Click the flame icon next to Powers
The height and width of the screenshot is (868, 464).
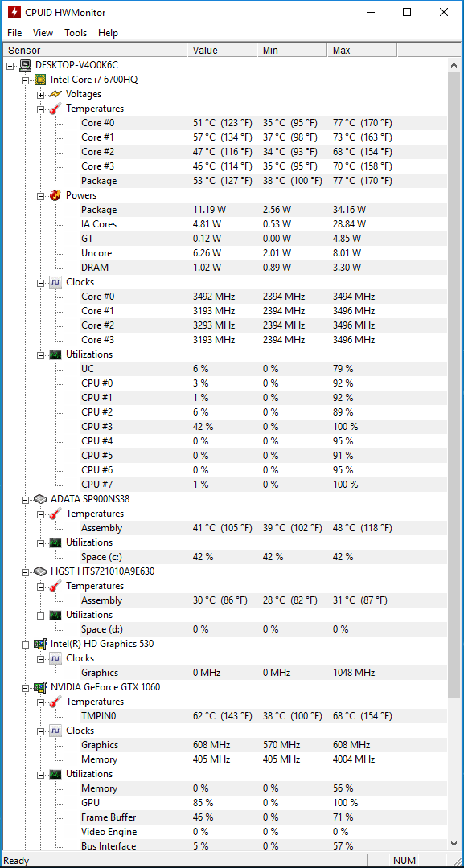click(55, 194)
